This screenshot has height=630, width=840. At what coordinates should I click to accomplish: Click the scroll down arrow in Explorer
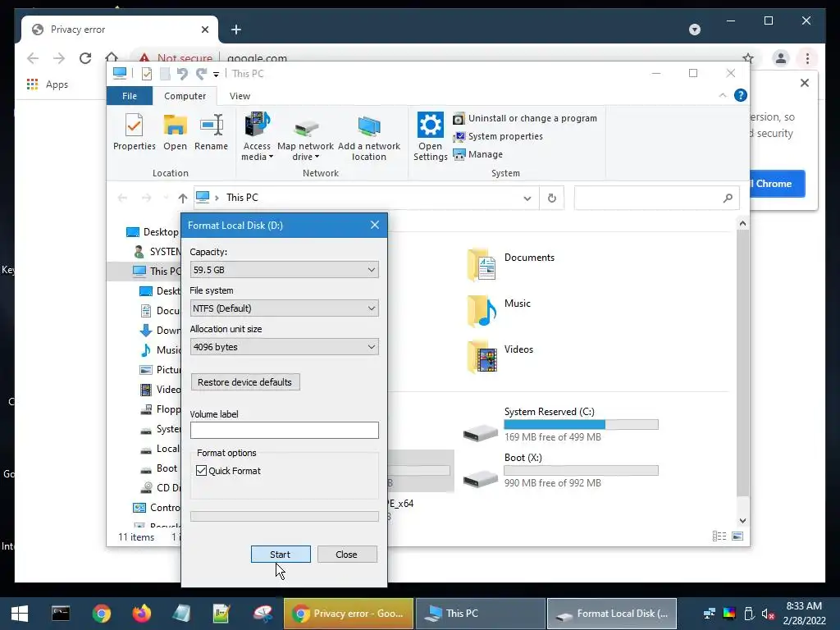point(742,521)
